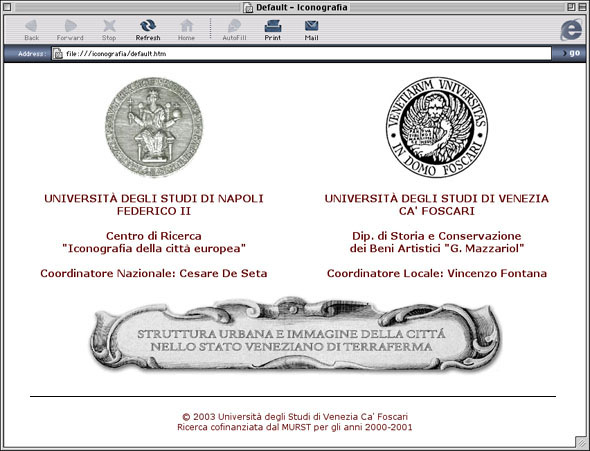Viewport: 590px width, 451px height.
Task: Click the '© 2003 Università degli Studi di Venezia' line
Action: click(295, 417)
